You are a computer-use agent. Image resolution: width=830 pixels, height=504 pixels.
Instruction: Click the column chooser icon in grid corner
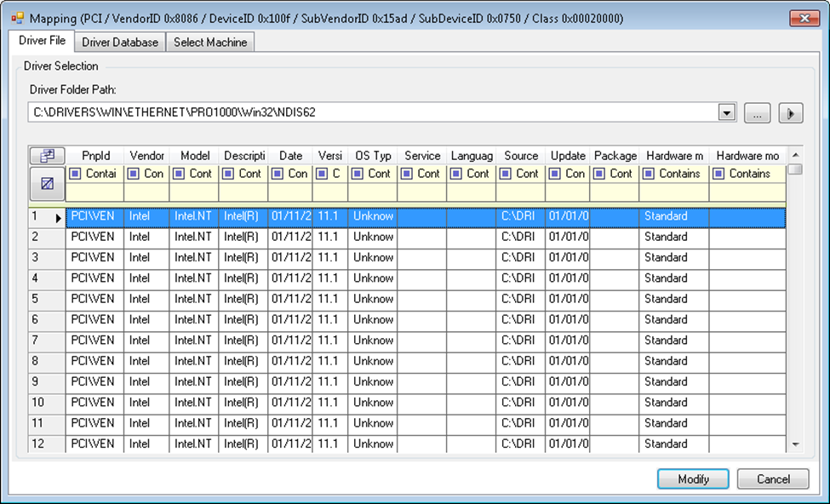pyautogui.click(x=47, y=156)
